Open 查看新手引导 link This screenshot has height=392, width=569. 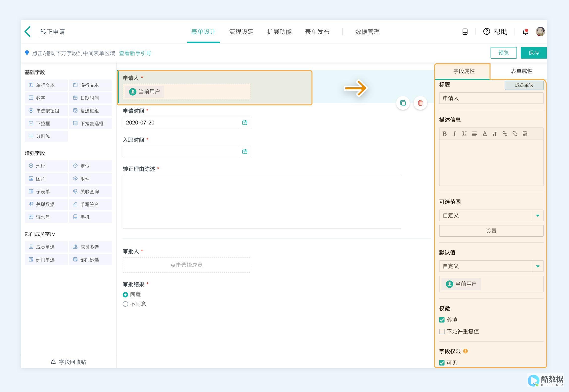coord(135,53)
